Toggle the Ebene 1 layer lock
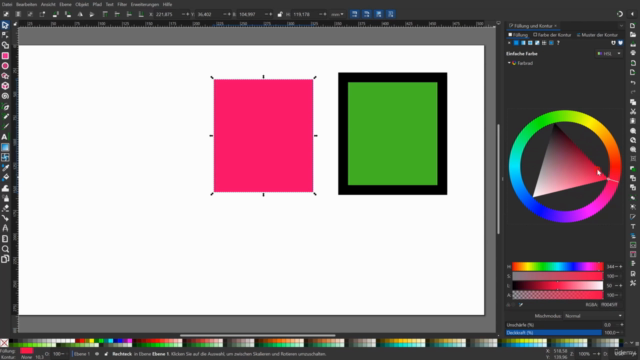The width and height of the screenshot is (640, 360). pos(106,354)
